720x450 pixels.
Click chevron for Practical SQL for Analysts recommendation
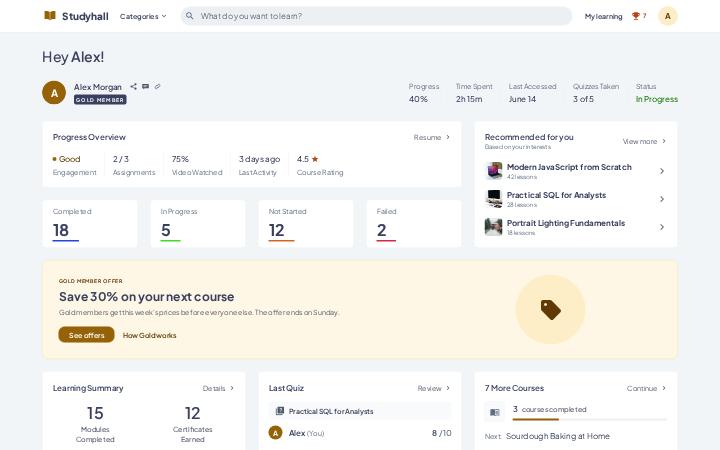coord(662,199)
